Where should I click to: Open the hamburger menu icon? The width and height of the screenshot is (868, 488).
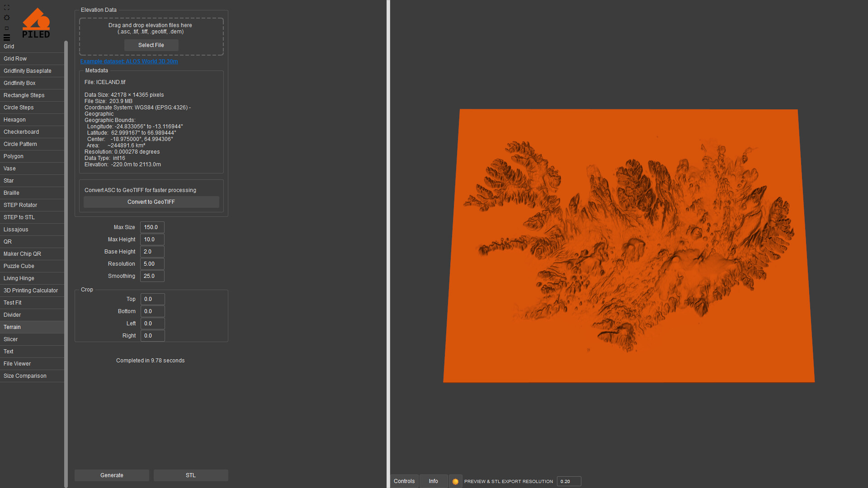point(7,38)
